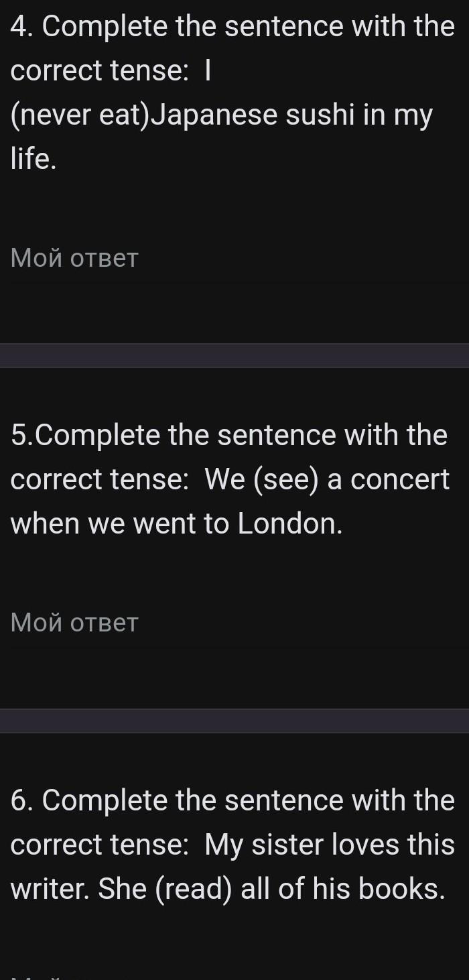
Task: Click the word "London" in question 5
Action: point(289,524)
